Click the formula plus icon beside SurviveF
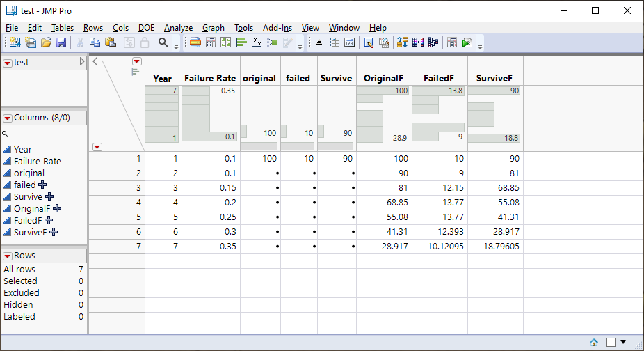 pos(54,232)
